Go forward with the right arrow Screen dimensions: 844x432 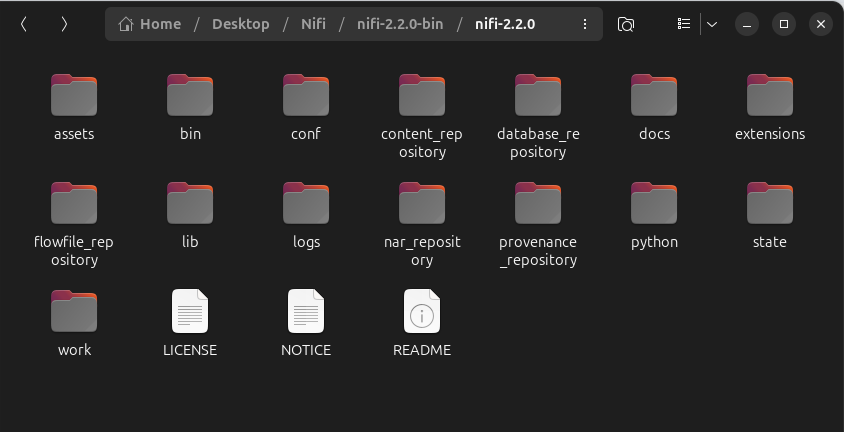pos(64,24)
